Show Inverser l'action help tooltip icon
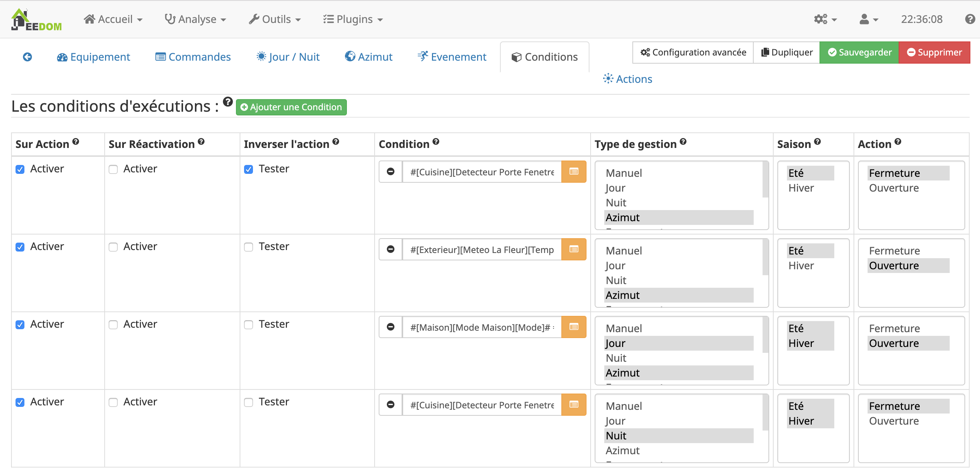Viewport: 980px width, 469px height. pos(335,142)
